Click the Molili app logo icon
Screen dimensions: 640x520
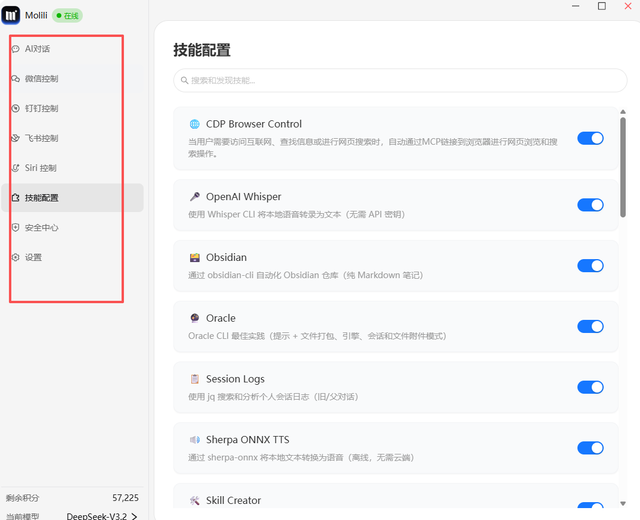(11, 16)
